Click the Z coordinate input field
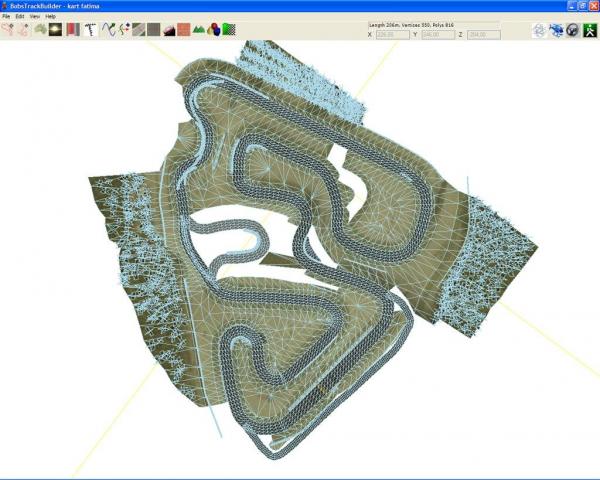The width and height of the screenshot is (600, 480). (x=482, y=34)
